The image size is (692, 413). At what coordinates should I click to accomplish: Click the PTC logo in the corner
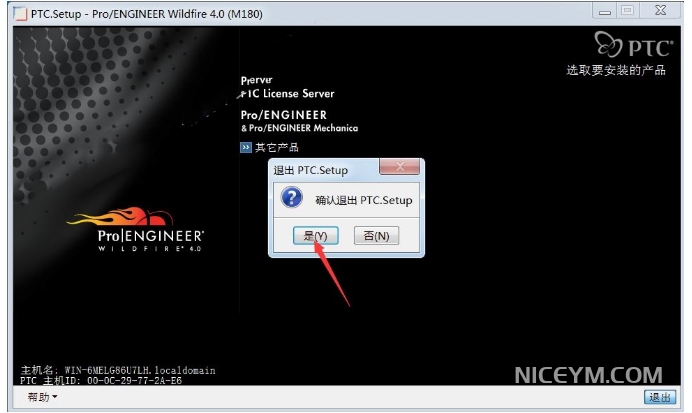pos(634,45)
